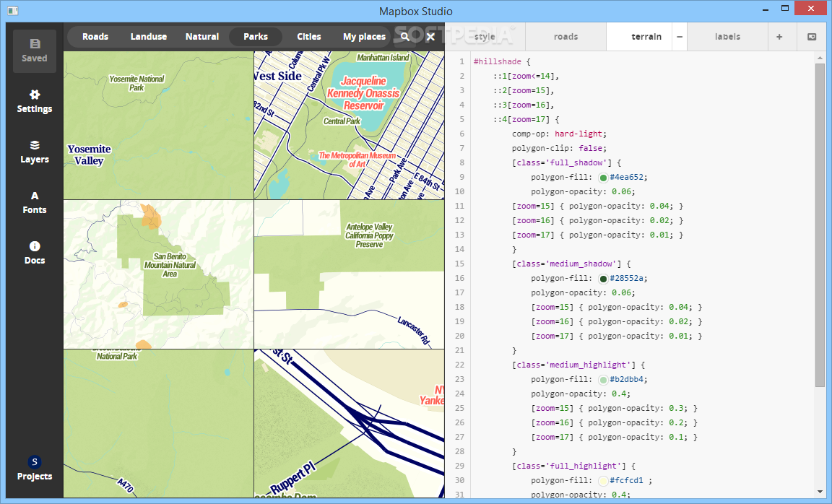The height and width of the screenshot is (504, 832).
Task: Open the Docs info panel
Action: 35,253
